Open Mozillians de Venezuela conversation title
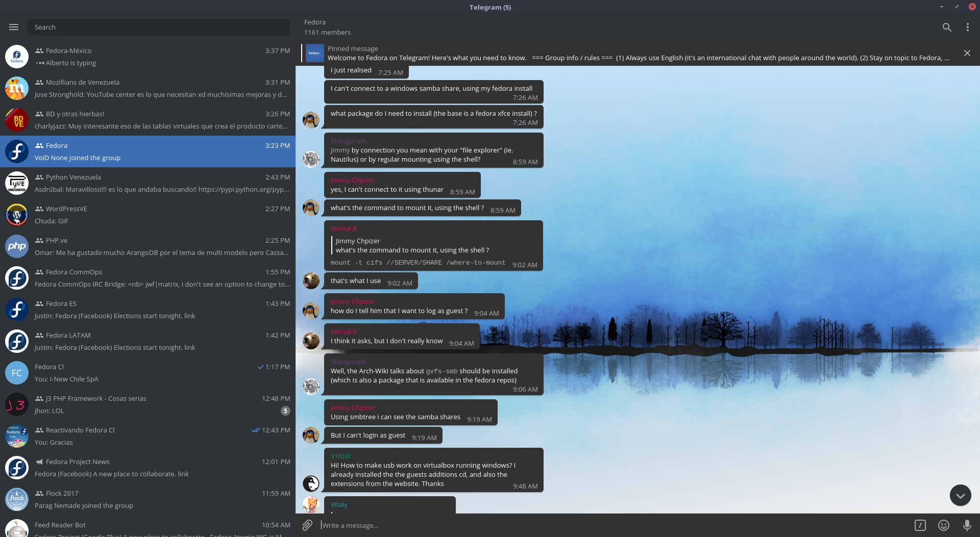The width and height of the screenshot is (980, 537). coord(83,82)
